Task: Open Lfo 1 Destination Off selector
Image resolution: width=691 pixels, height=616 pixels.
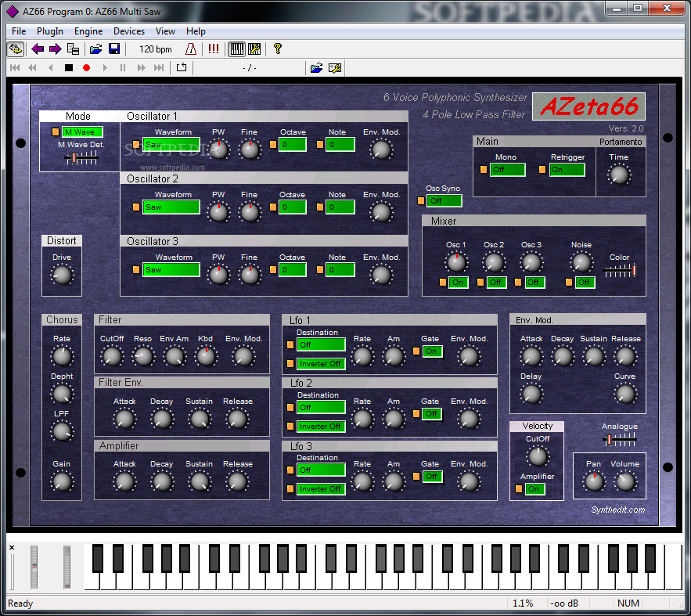Action: [x=321, y=344]
